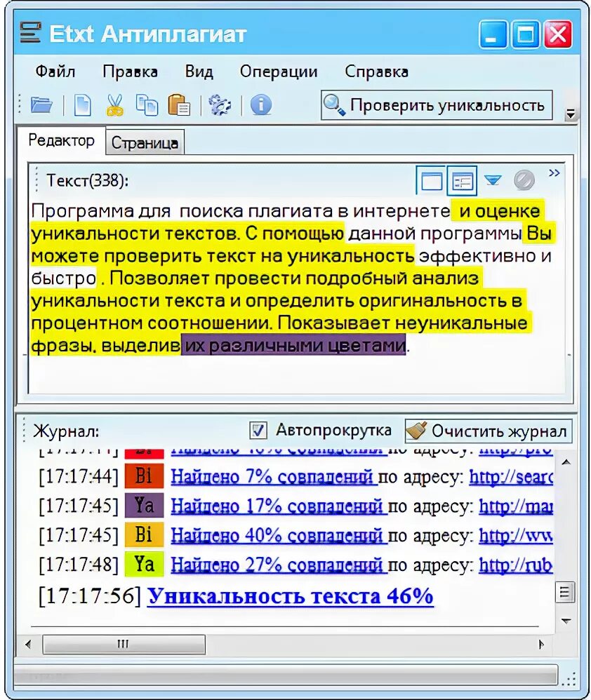This screenshot has width=591, height=700.
Task: Open the http://rub address link
Action: (x=516, y=565)
